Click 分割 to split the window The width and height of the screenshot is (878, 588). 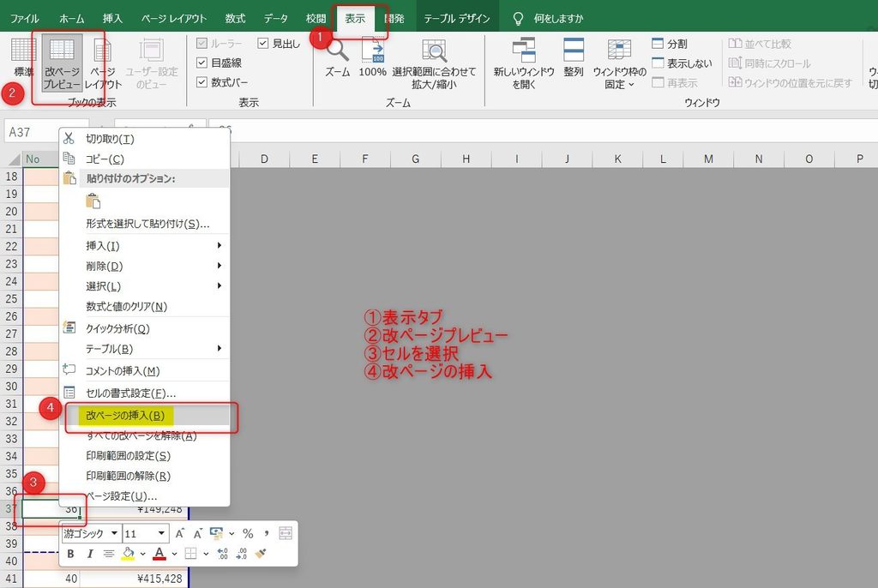[670, 44]
